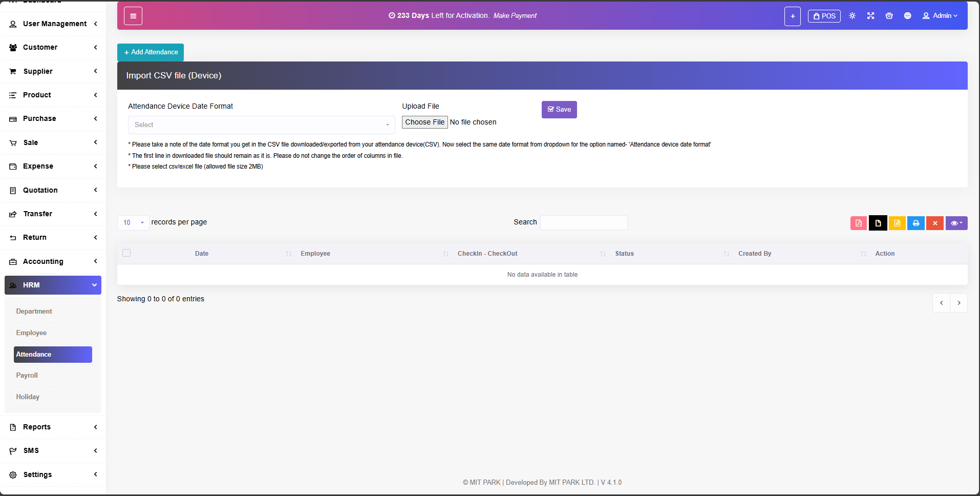Click the hamburger menu icon in header

pos(133,16)
